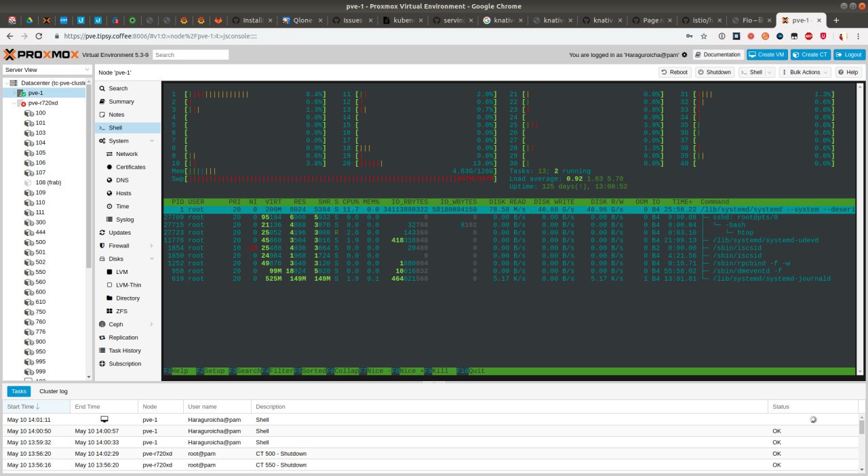Click the task log vertical scrollbar
Image resolution: width=868 pixels, height=476 pixels.
862,427
